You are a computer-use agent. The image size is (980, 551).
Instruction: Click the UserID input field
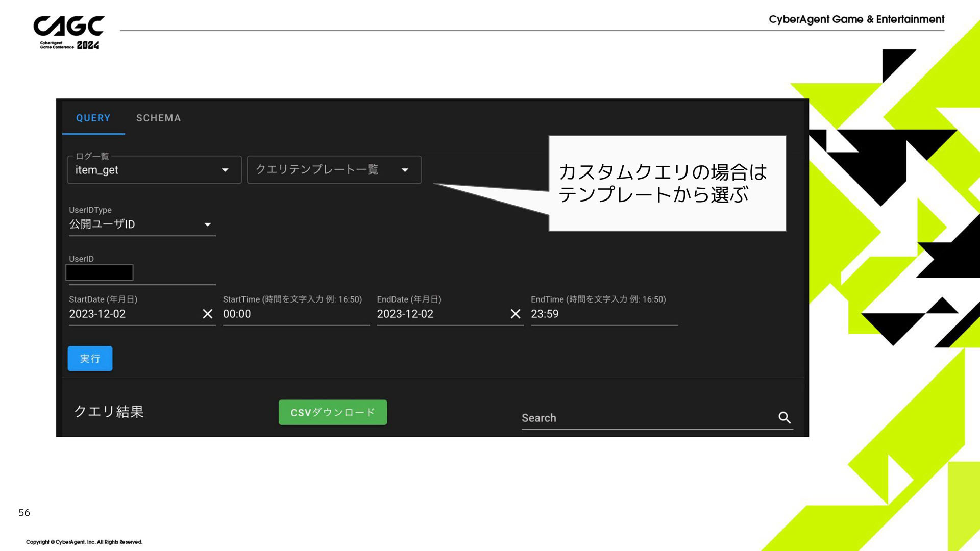tap(142, 273)
